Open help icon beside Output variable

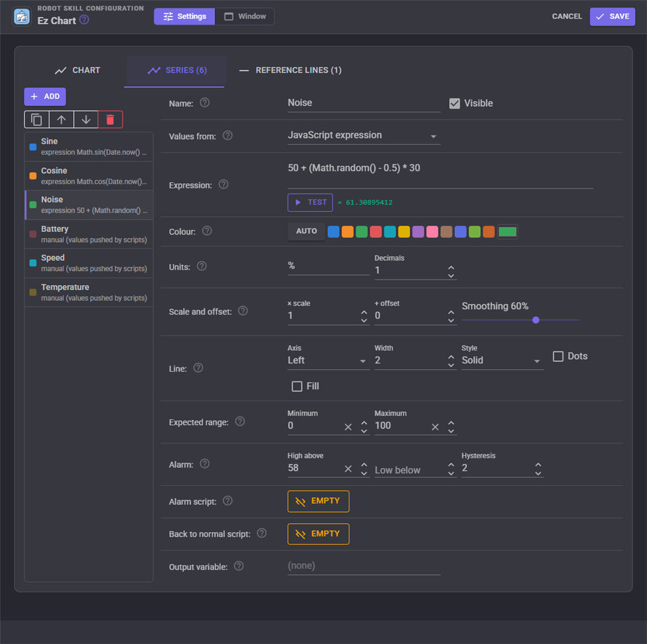pos(239,566)
